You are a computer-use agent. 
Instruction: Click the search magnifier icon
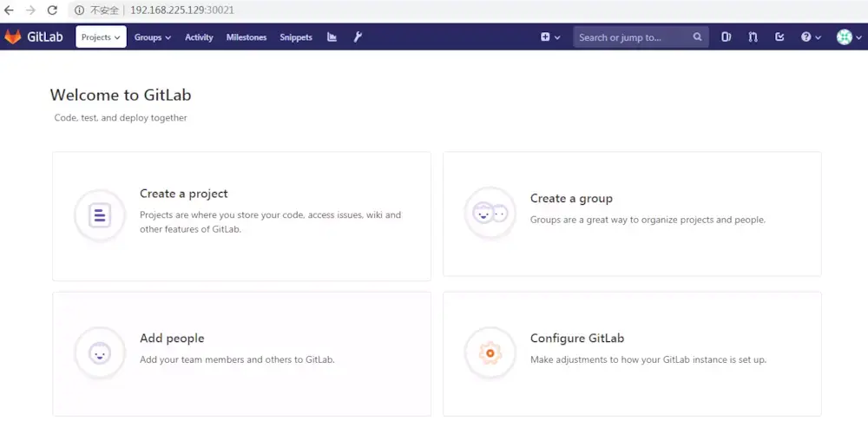point(697,37)
